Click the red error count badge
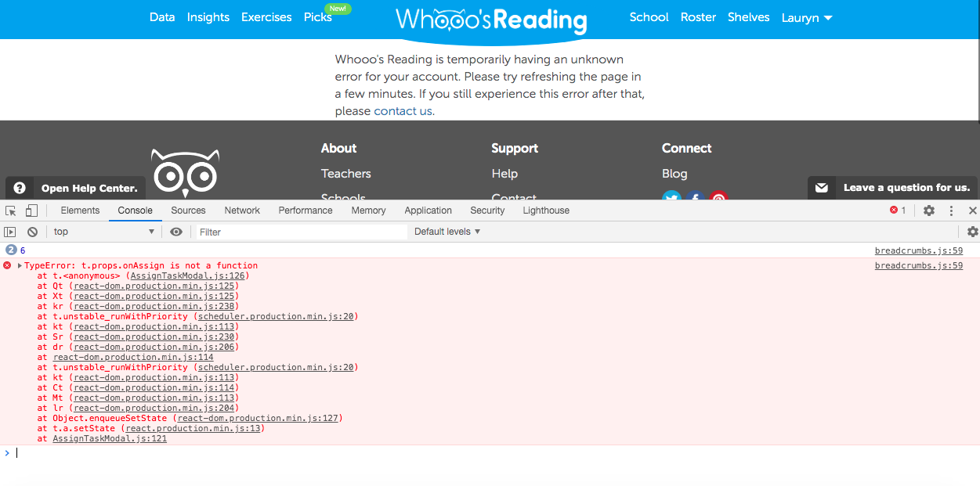The width and height of the screenshot is (980, 486). [x=898, y=211]
